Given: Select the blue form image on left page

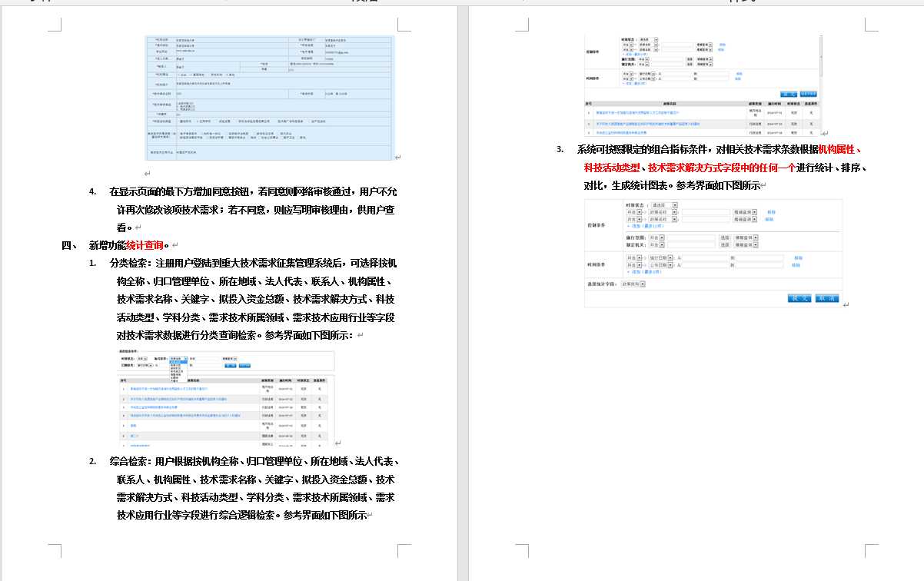Looking at the screenshot, I should click(x=270, y=98).
